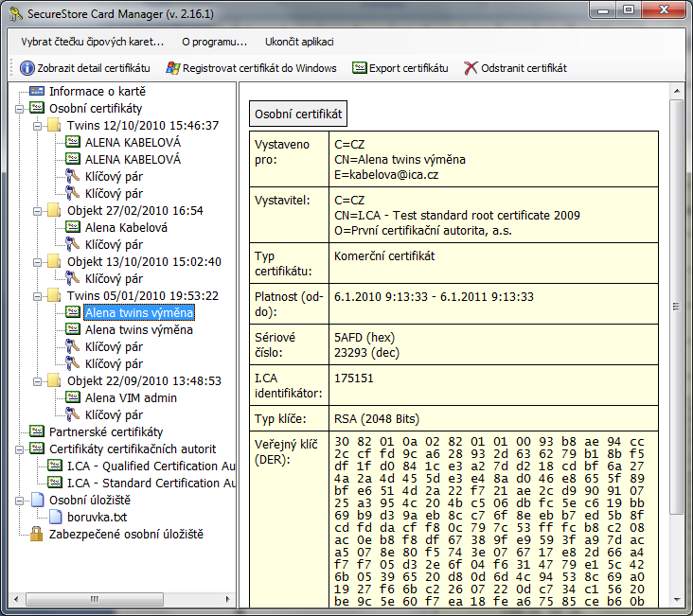The image size is (693, 616).
Task: Click key icon under Alena Kabelová
Action: 73,244
